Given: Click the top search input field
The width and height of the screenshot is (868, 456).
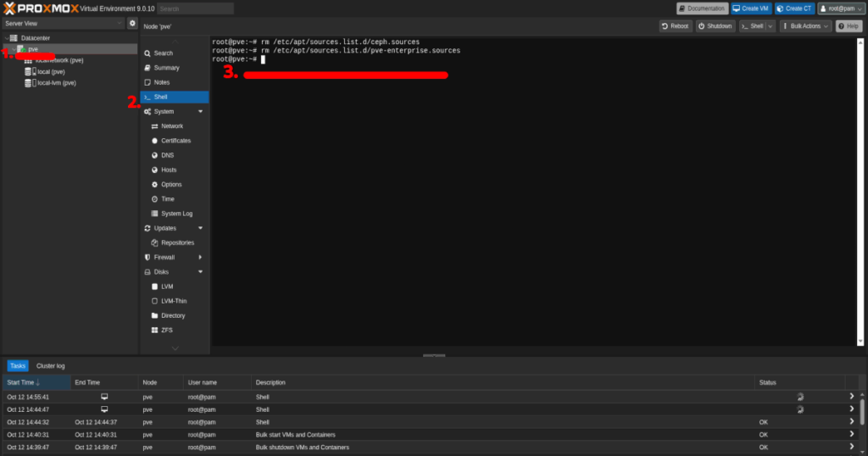Looking at the screenshot, I should pos(195,8).
